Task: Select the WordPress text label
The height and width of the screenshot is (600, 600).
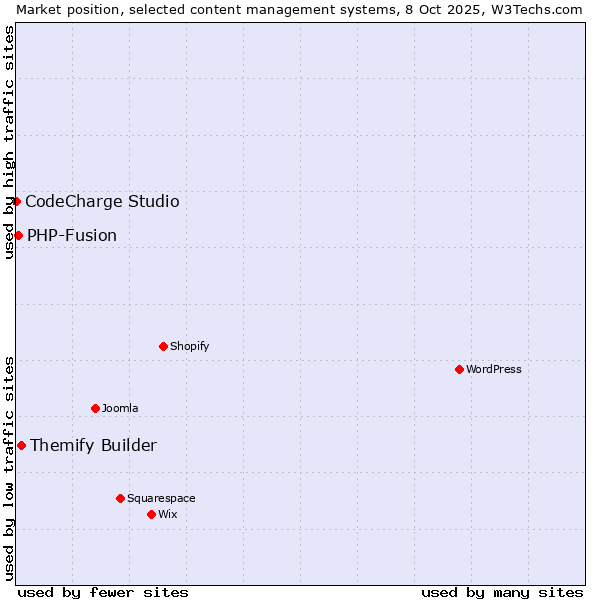Action: [x=494, y=369]
